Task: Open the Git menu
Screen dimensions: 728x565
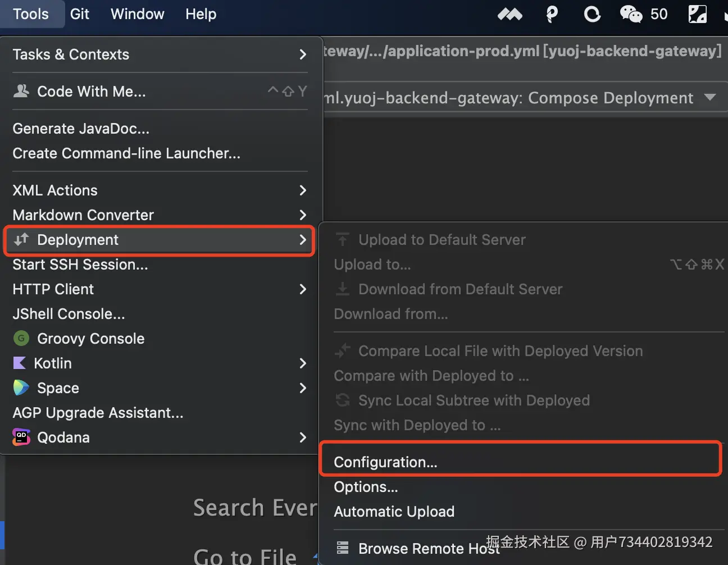Action: (80, 14)
